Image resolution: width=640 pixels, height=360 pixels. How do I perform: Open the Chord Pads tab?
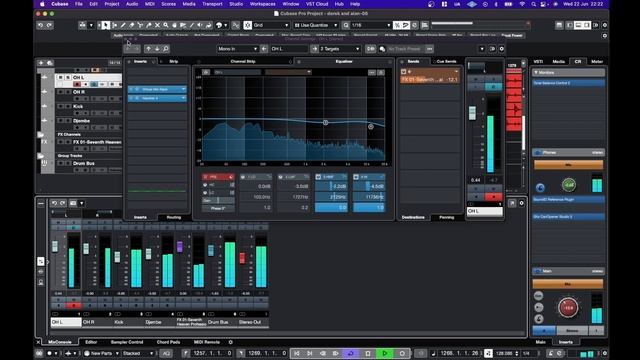(x=168, y=342)
